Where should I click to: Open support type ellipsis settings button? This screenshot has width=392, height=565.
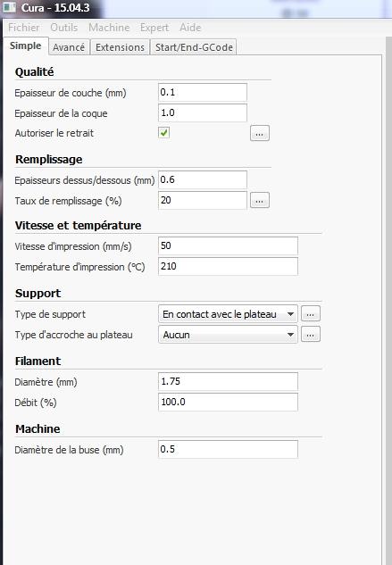coord(311,314)
